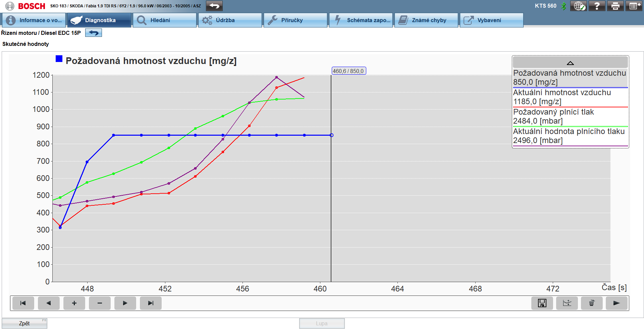Select the Požadovaný plnící tlak legend entry

click(x=570, y=117)
